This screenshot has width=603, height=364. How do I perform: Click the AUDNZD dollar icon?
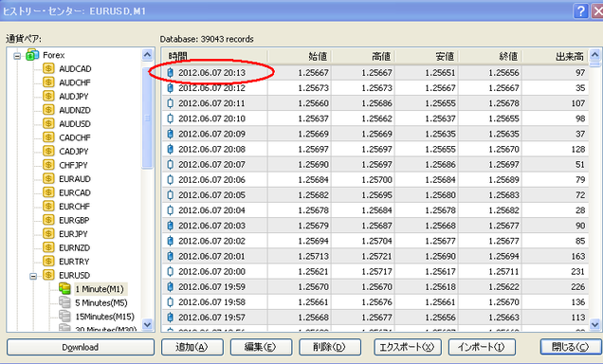pyautogui.click(x=48, y=110)
